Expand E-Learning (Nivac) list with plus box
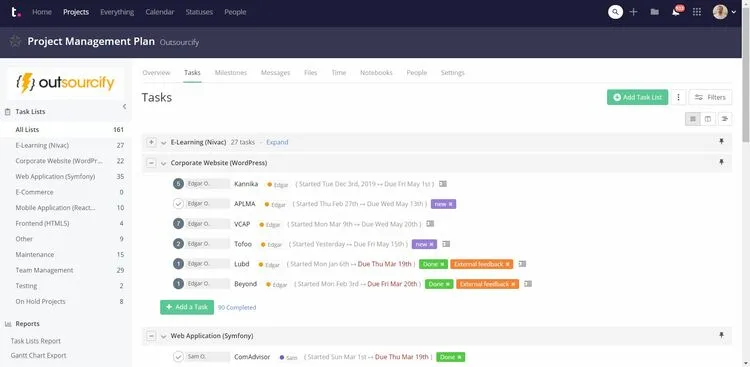The width and height of the screenshot is (750, 367). tap(151, 142)
